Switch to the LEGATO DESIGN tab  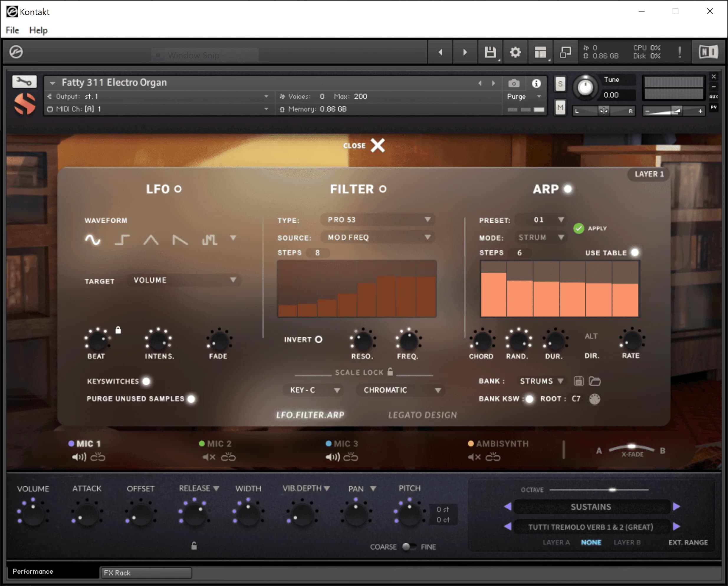[x=422, y=415]
